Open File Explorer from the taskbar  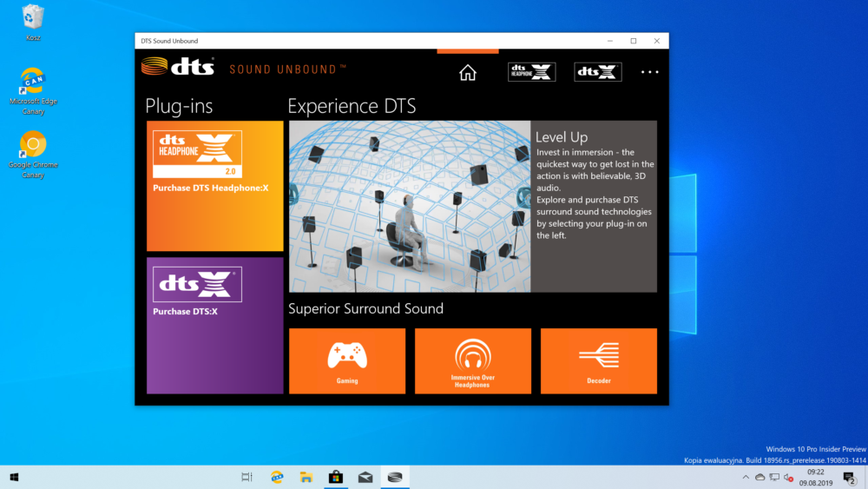click(x=306, y=477)
